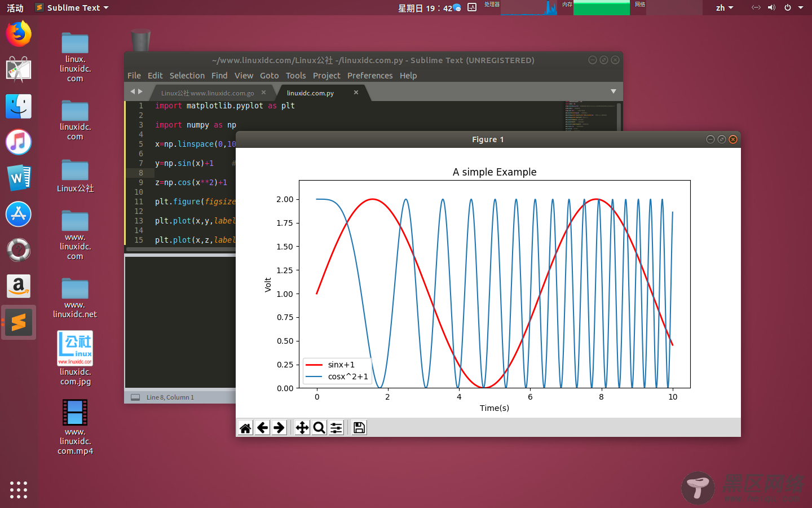
Task: Close the linuxidc.com.py tab
Action: (x=356, y=92)
